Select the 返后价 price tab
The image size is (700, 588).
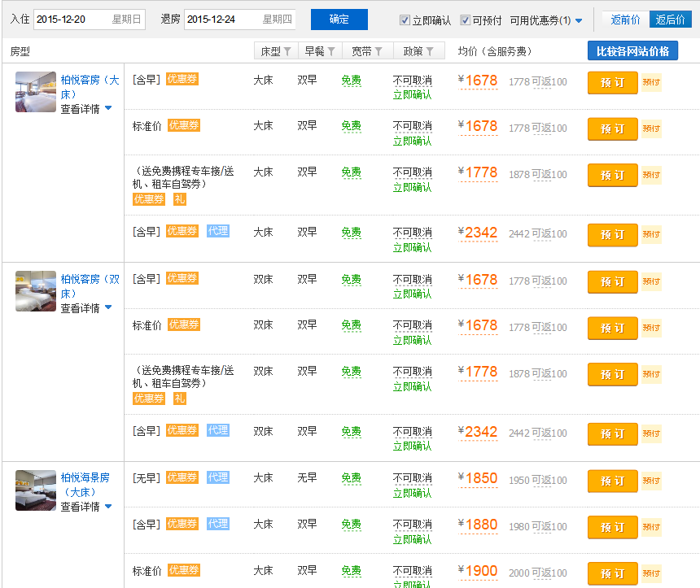[x=669, y=20]
